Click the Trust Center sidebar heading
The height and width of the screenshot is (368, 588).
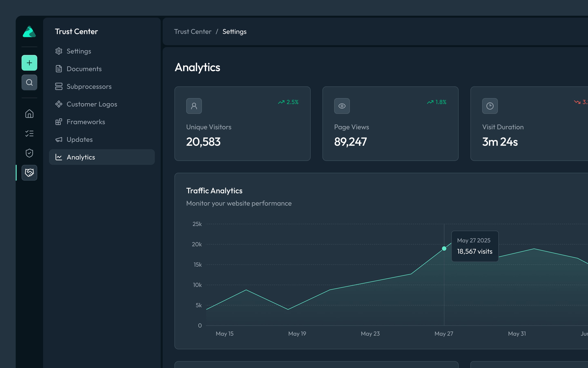click(76, 32)
